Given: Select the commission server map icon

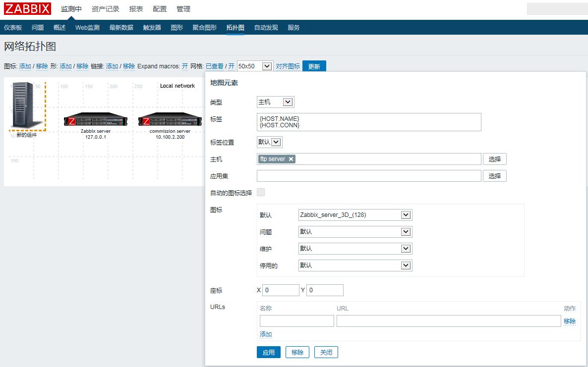Looking at the screenshot, I should point(170,119).
